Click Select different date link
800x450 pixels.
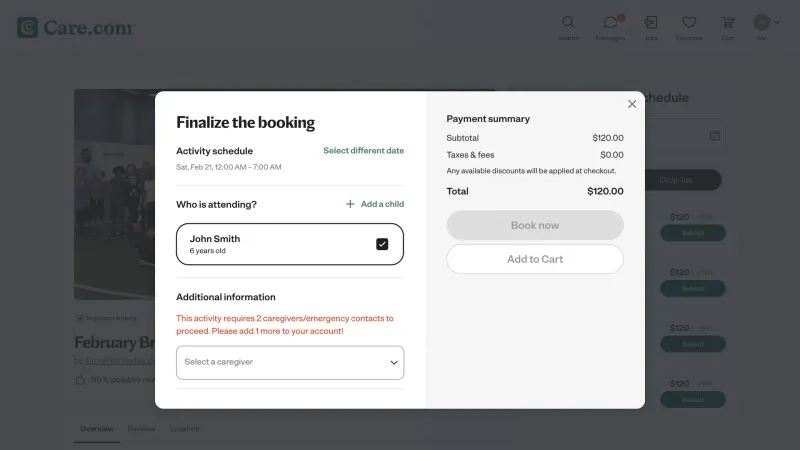[363, 151]
